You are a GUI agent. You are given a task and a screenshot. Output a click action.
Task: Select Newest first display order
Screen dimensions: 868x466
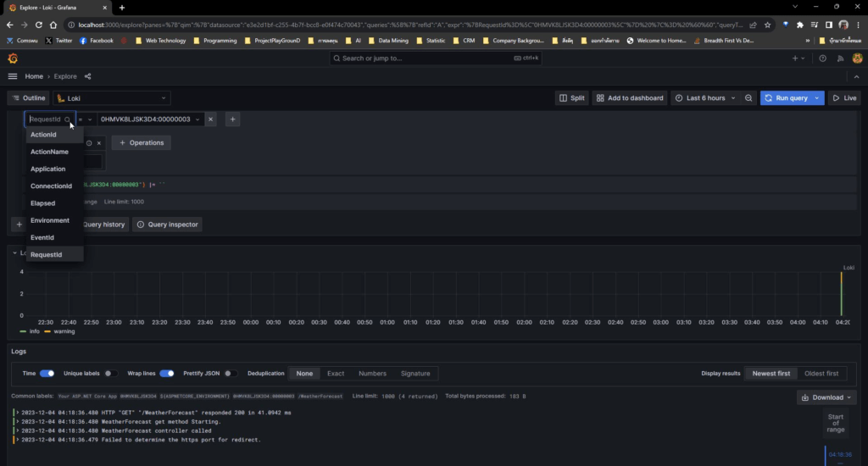(x=771, y=374)
